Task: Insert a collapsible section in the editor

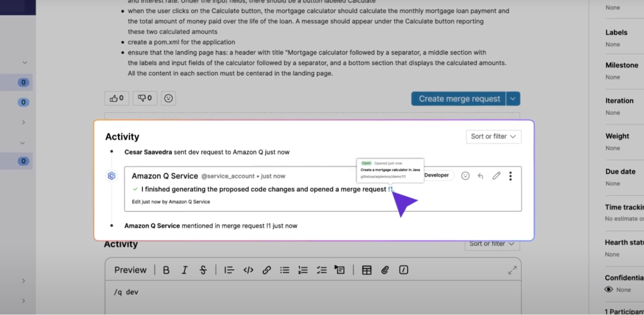Action: [x=340, y=270]
